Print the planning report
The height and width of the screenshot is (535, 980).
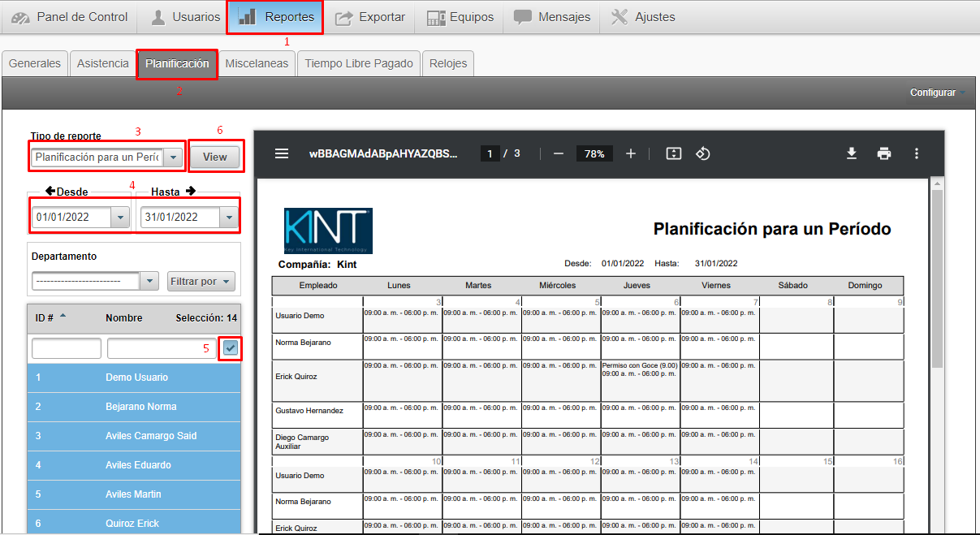click(884, 153)
